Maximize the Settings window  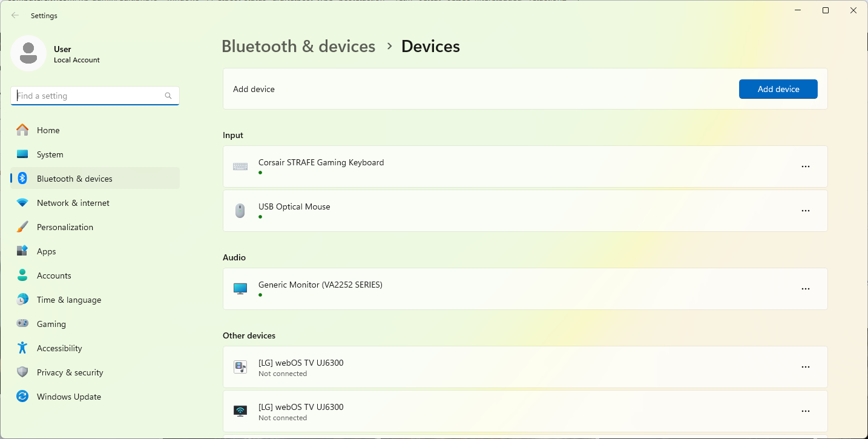pyautogui.click(x=826, y=10)
